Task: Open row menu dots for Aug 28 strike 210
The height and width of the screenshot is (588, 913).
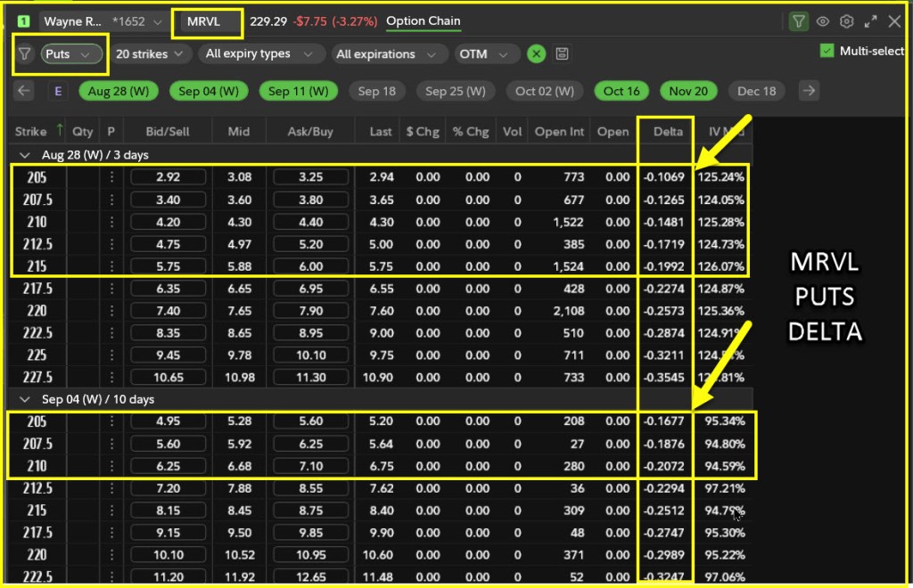Action: [x=111, y=222]
